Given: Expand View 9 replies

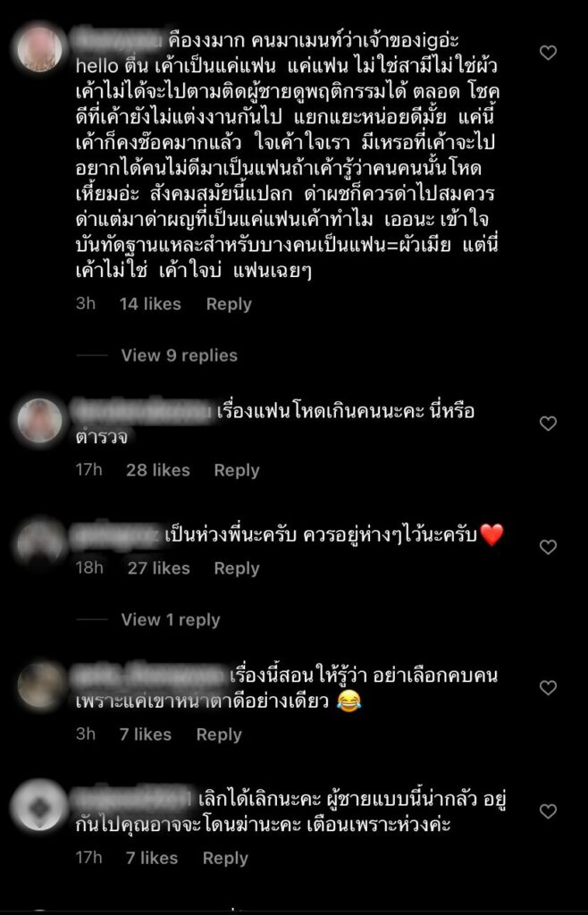Looking at the screenshot, I should [x=179, y=356].
